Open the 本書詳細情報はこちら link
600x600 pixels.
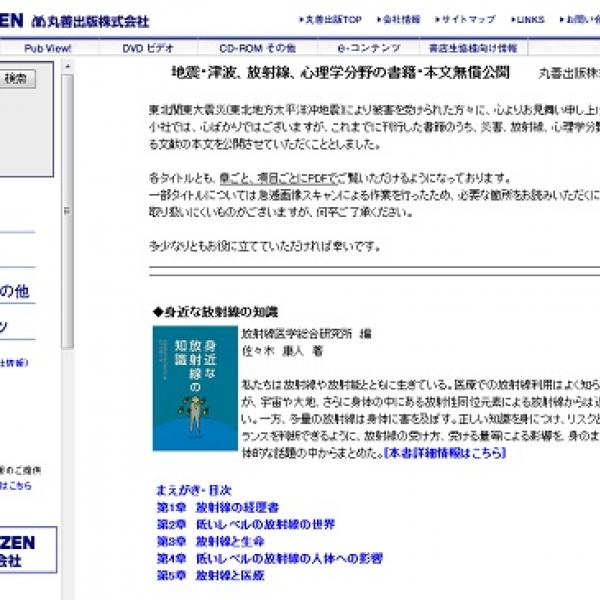tap(445, 453)
